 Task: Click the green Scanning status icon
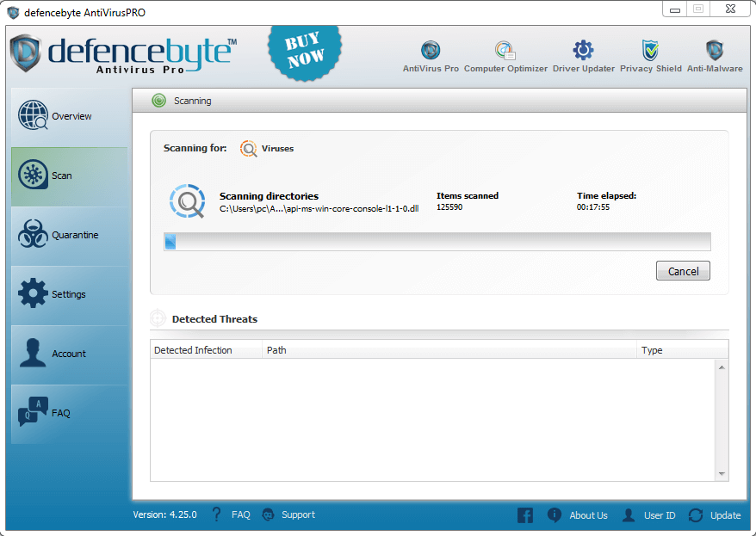[158, 100]
